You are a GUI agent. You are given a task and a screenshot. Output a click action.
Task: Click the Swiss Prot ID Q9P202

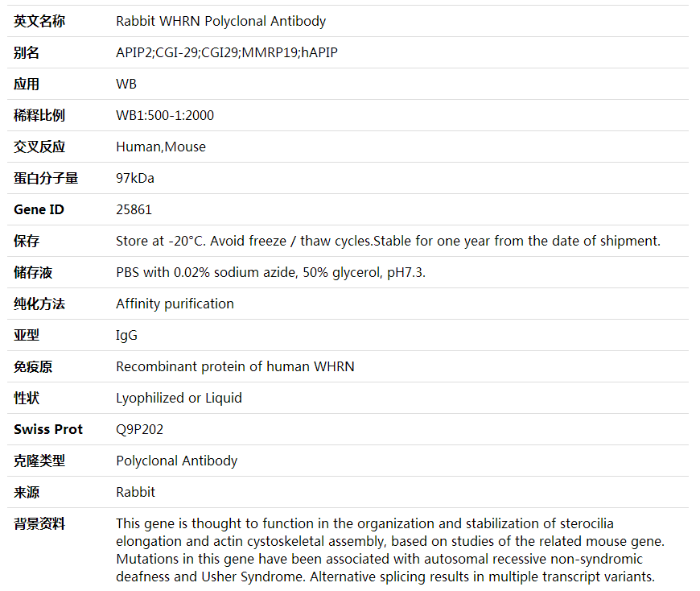tap(139, 430)
